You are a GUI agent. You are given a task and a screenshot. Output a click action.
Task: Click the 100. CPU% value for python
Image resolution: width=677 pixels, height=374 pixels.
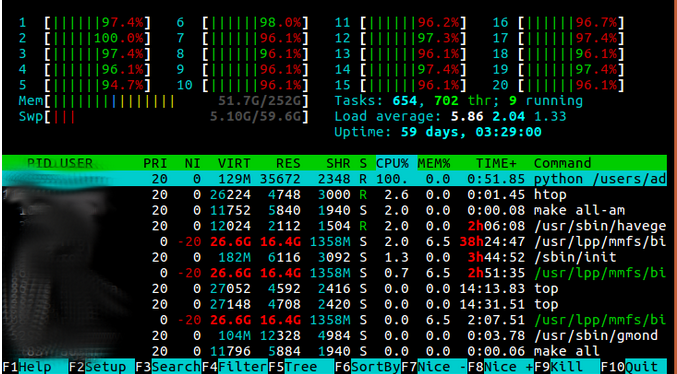[392, 179]
